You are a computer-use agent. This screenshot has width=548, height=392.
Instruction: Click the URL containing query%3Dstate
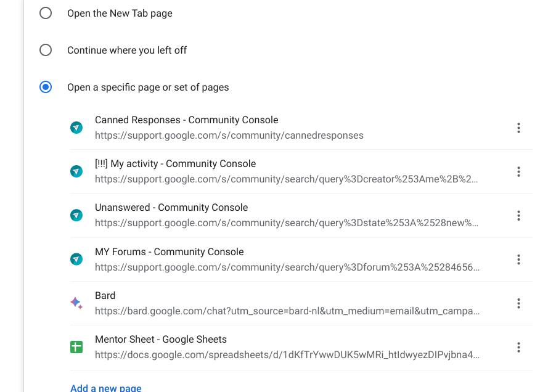pyautogui.click(x=287, y=223)
